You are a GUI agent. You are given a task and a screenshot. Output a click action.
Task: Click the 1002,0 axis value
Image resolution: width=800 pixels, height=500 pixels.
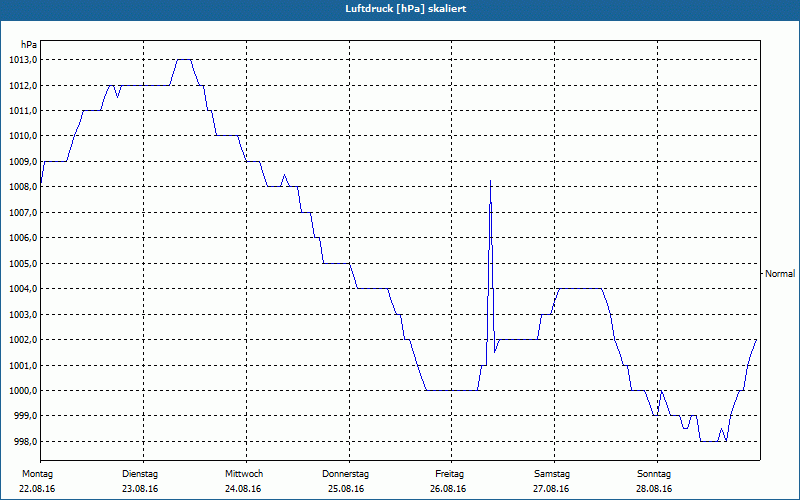click(x=23, y=340)
